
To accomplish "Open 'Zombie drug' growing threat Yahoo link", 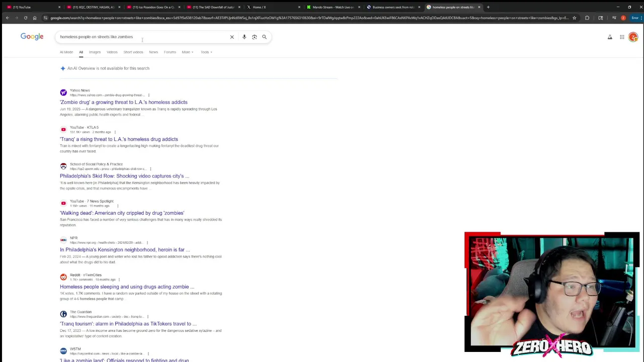I will pos(123,102).
